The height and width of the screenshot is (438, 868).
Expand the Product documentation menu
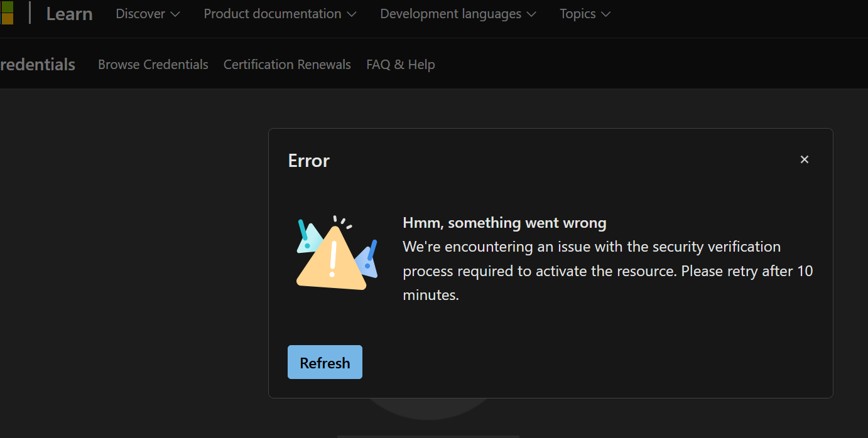[279, 13]
